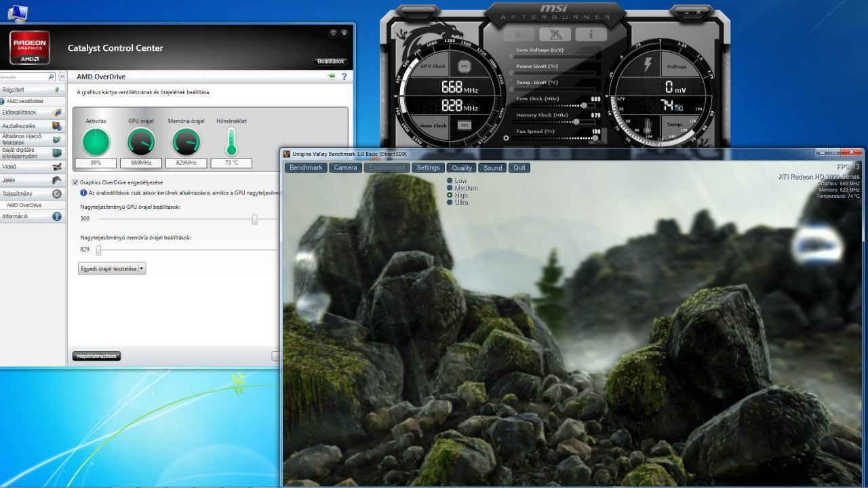Image resolution: width=868 pixels, height=488 pixels.
Task: Click the jet logo button in Afterburner
Action: tap(555, 34)
